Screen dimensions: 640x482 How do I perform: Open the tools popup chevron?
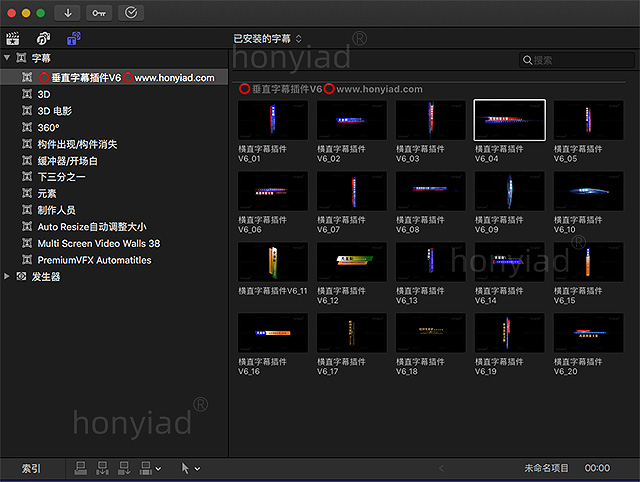tap(197, 469)
